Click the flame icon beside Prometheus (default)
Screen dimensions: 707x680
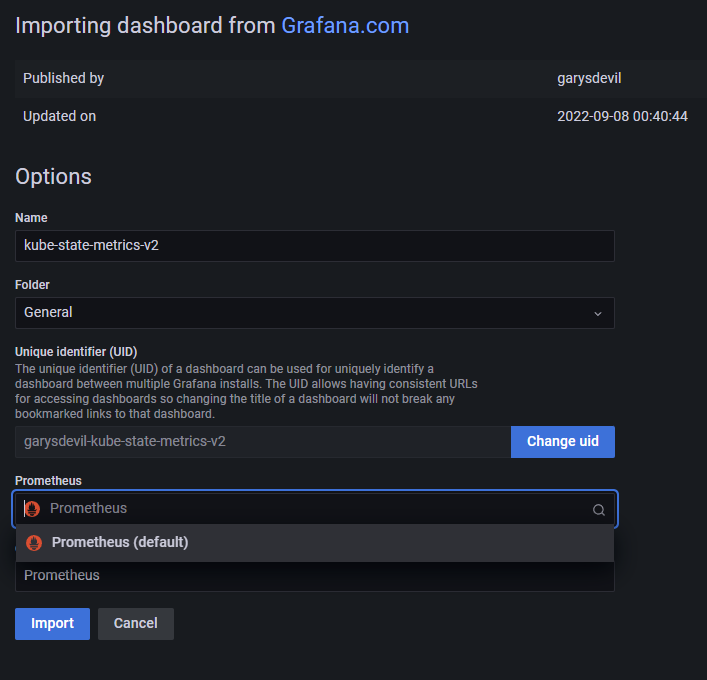34,542
